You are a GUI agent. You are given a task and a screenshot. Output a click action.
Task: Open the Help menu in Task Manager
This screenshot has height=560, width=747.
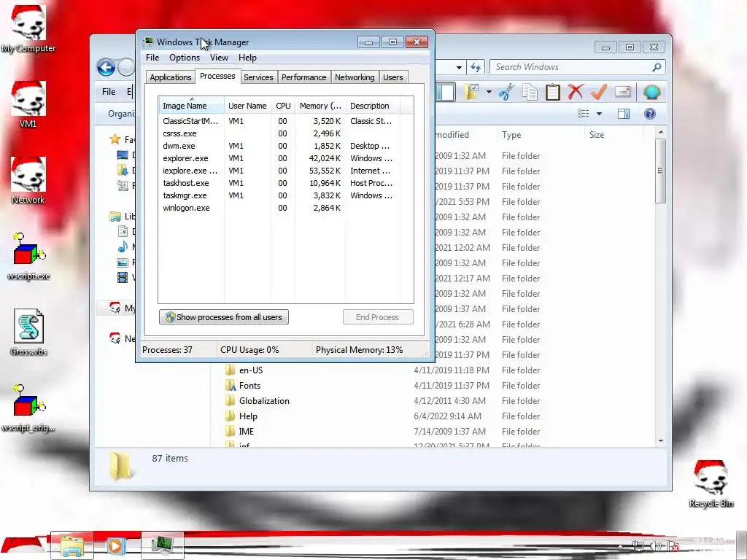click(x=247, y=58)
